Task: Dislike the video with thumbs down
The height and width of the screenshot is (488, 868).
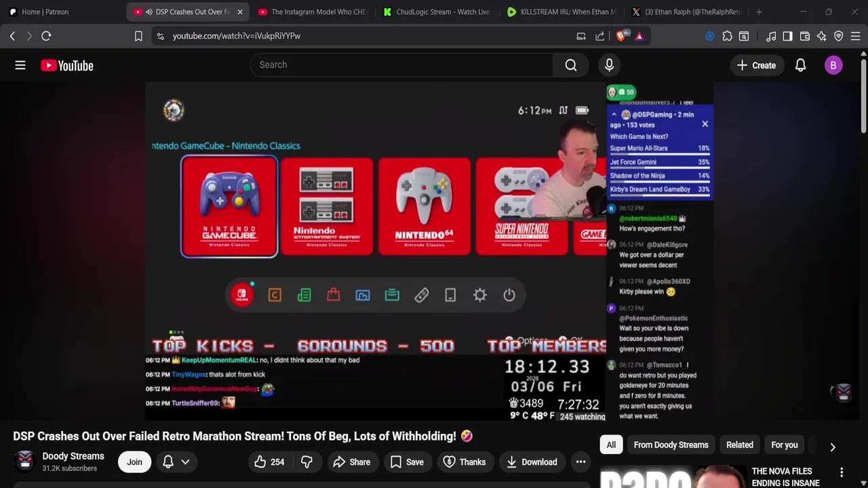Action: (307, 462)
